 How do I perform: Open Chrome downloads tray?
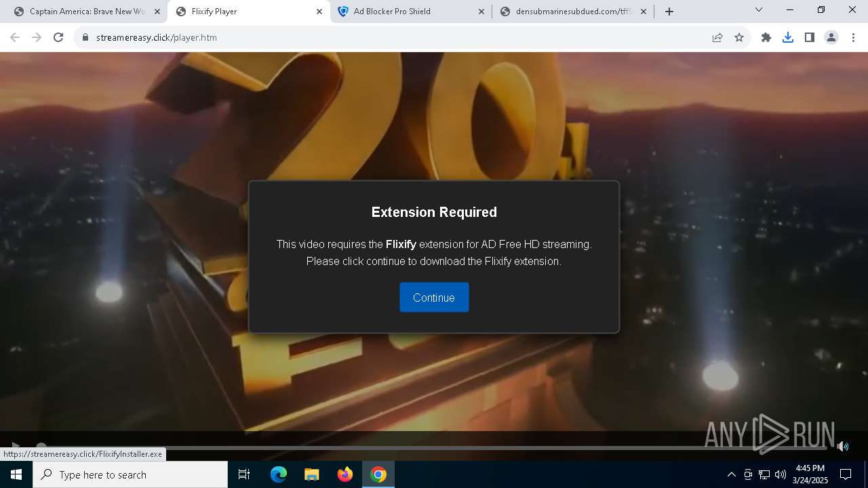(788, 37)
